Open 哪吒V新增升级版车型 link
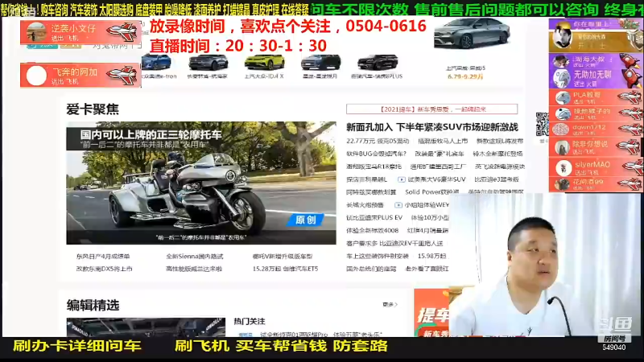This screenshot has width=644, height=362. [283, 256]
